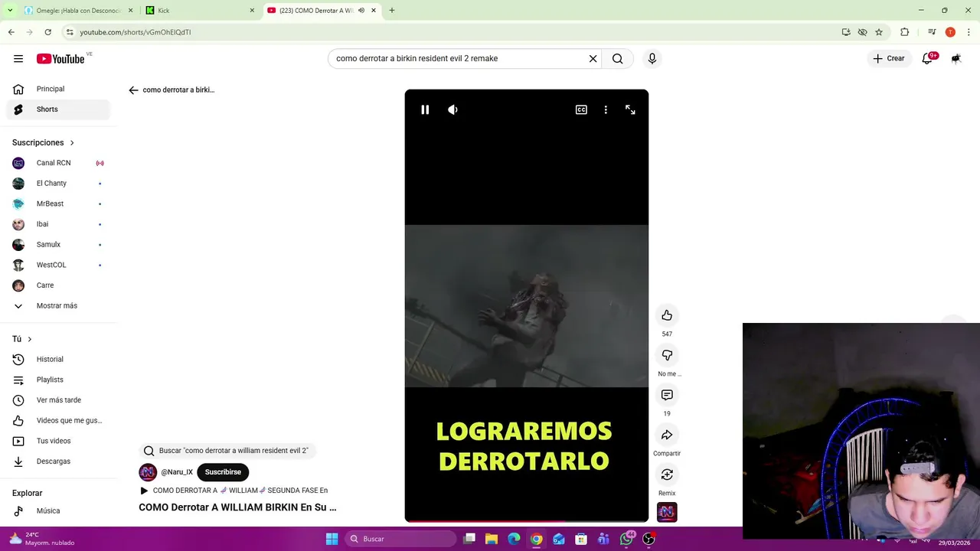
Task: Open @Naru_IX channel avatar
Action: 148,472
